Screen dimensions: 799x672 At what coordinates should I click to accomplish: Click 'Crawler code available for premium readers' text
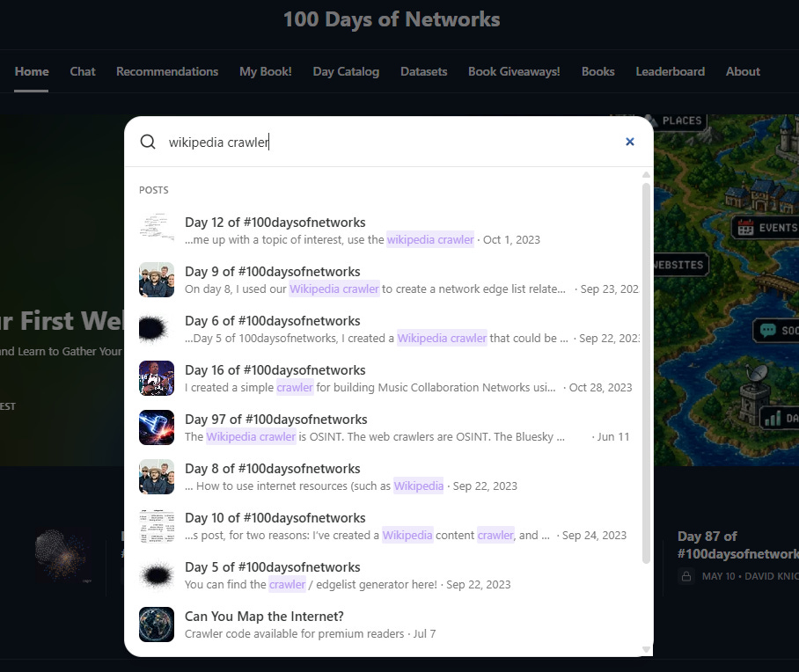294,634
